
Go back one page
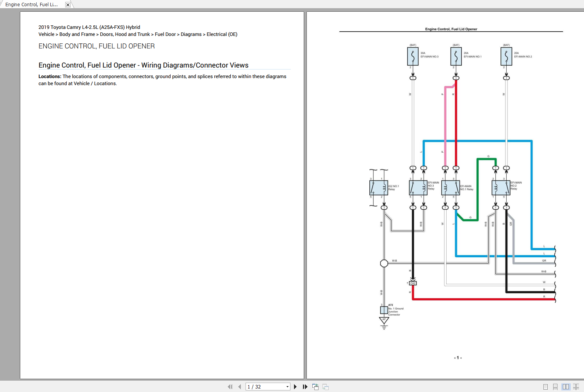(239, 387)
